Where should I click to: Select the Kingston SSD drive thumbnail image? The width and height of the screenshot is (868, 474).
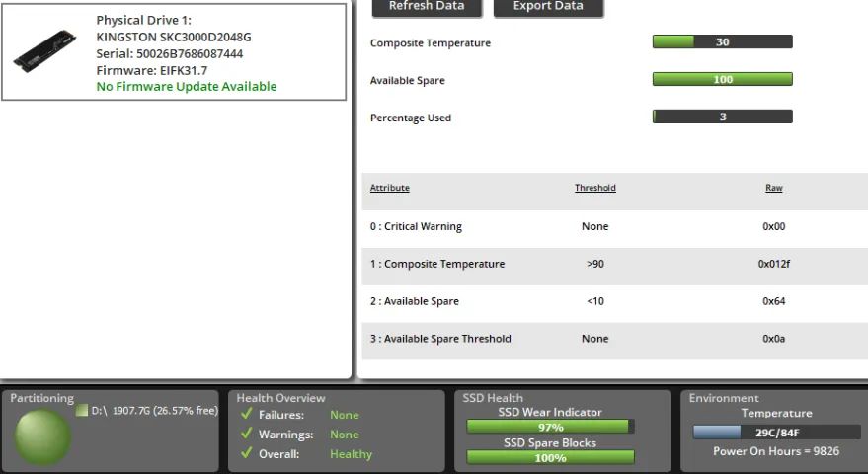click(44, 51)
